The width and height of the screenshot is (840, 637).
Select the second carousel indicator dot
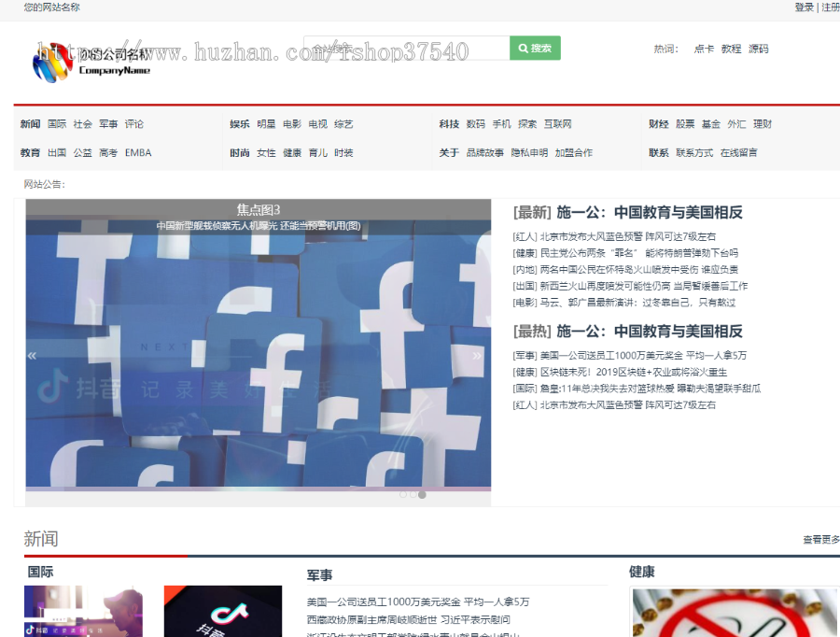[x=413, y=494]
